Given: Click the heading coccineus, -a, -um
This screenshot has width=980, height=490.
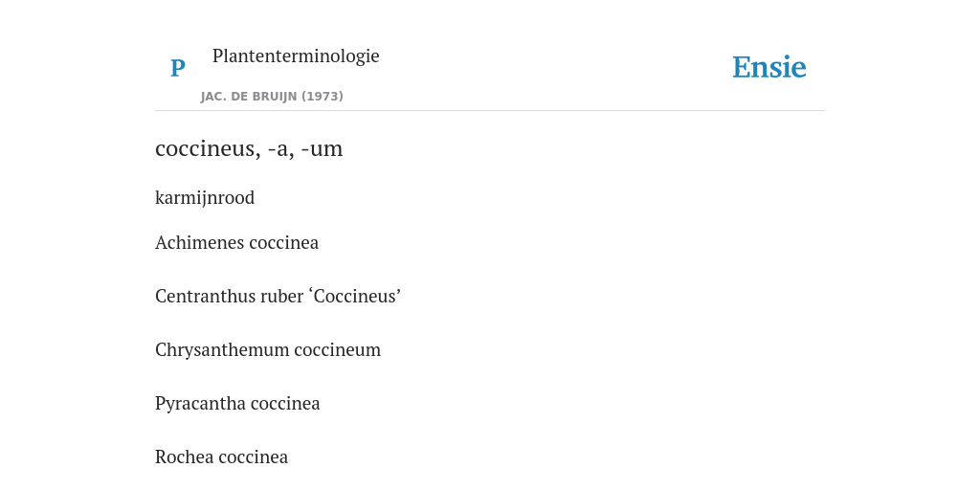Looking at the screenshot, I should point(249,148).
